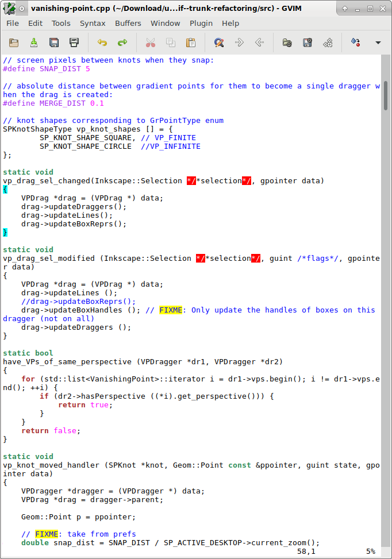Viewport: 392px width, 559px height.
Task: Open the GVIM window menu icon
Action: [9, 9]
